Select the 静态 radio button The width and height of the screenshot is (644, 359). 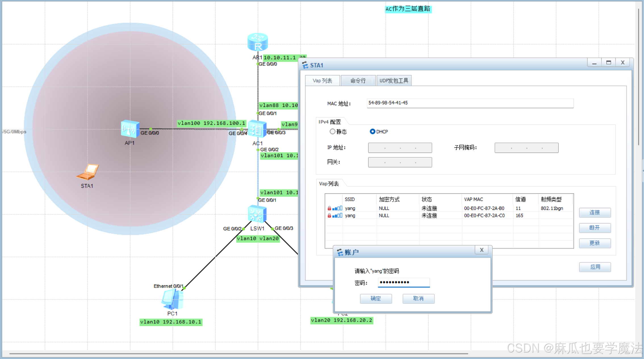pos(332,132)
